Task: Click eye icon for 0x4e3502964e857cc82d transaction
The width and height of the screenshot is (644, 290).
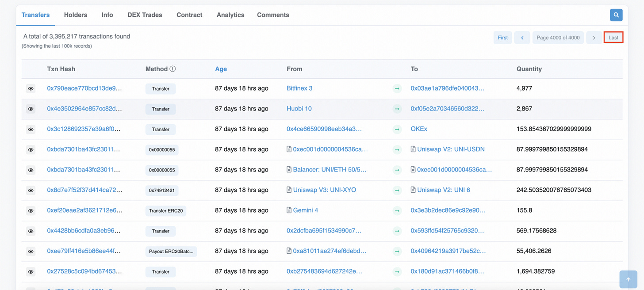Action: pyautogui.click(x=31, y=109)
